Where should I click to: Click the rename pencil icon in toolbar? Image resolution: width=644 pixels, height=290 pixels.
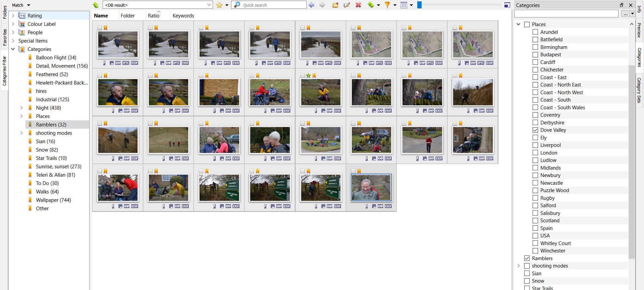click(x=347, y=5)
